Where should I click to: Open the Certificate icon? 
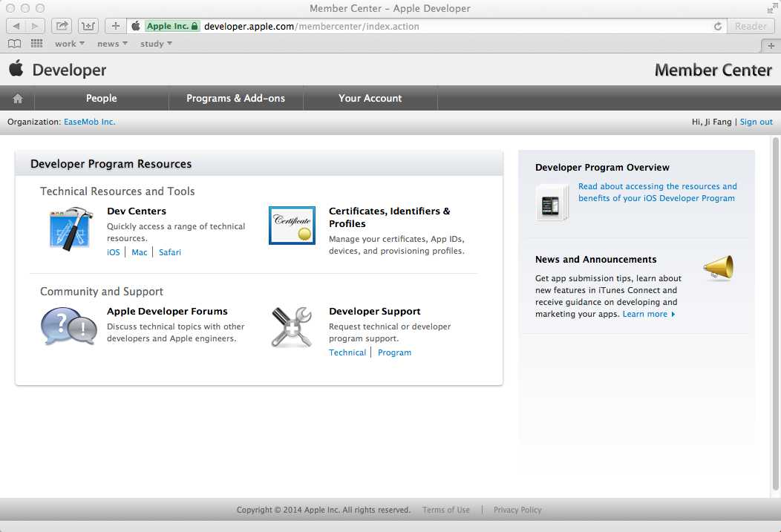click(292, 225)
